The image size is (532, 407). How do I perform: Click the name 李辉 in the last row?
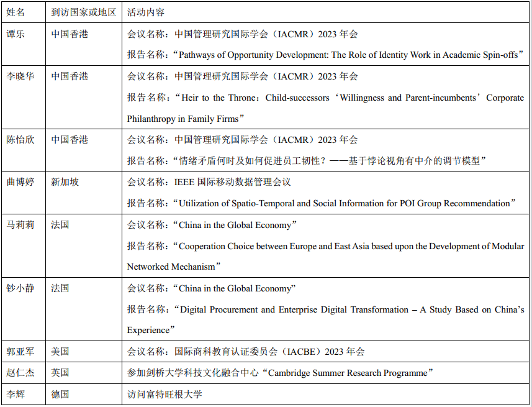16,393
